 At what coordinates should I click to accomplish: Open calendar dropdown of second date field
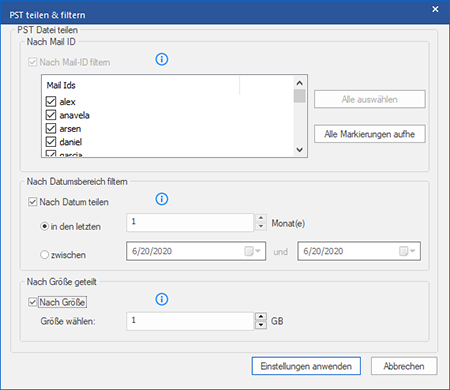[x=407, y=251]
